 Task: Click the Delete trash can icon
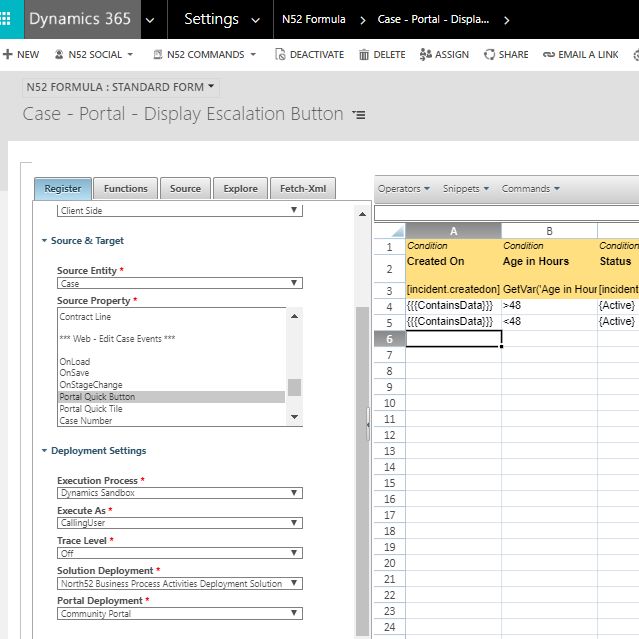coord(364,54)
